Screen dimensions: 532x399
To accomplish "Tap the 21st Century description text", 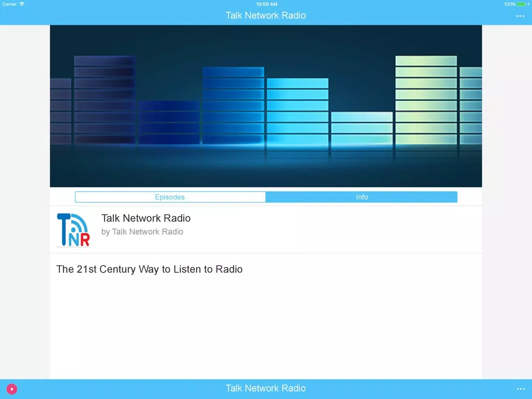I will coord(149,269).
